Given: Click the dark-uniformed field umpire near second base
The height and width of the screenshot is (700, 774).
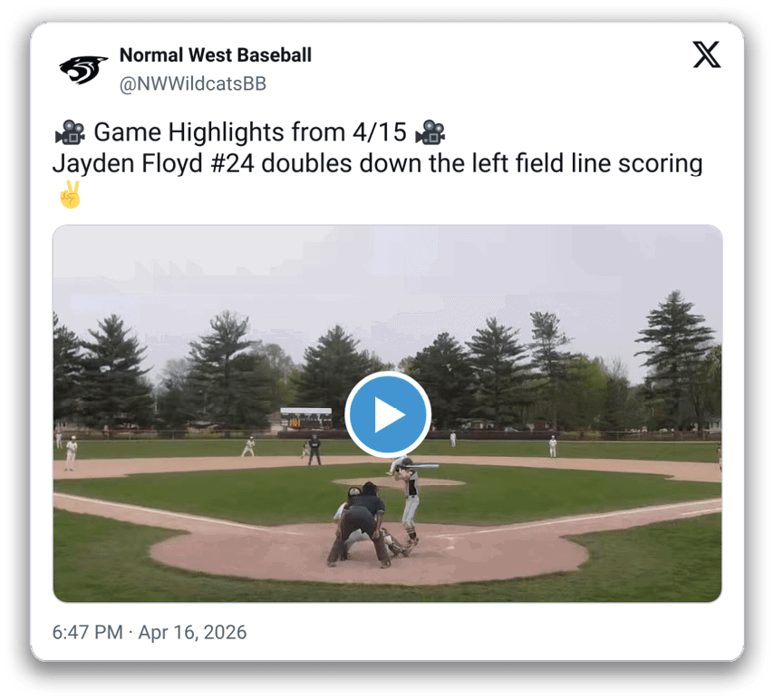Looking at the screenshot, I should pyautogui.click(x=314, y=450).
